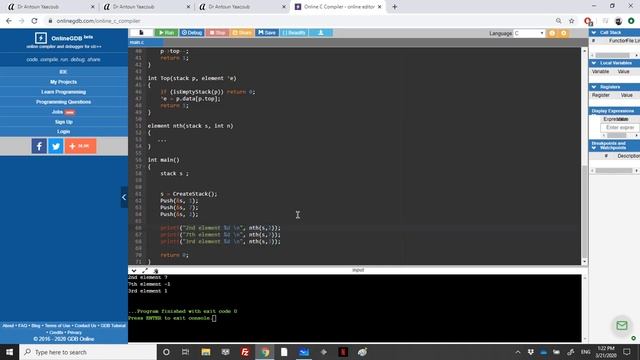This screenshot has height=360, width=640.
Task: Click the input tab label of console
Action: click(358, 270)
